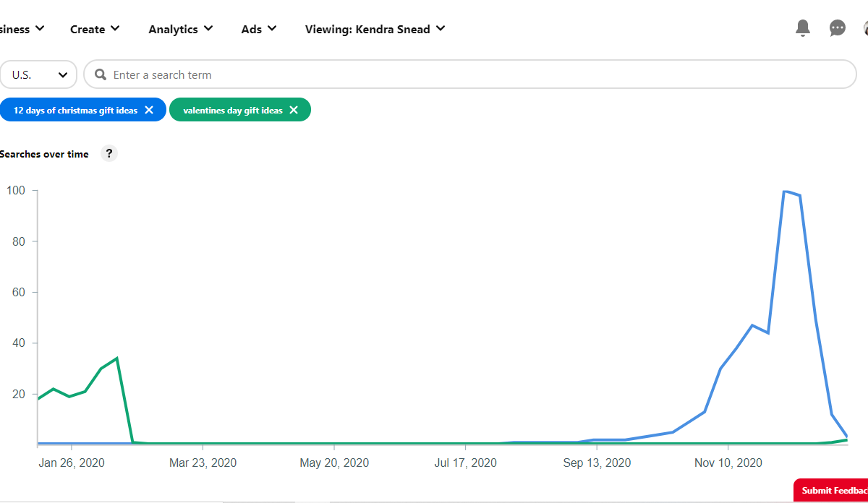Remove the 12 days of christmas term
The height and width of the screenshot is (503, 868).
coord(149,110)
